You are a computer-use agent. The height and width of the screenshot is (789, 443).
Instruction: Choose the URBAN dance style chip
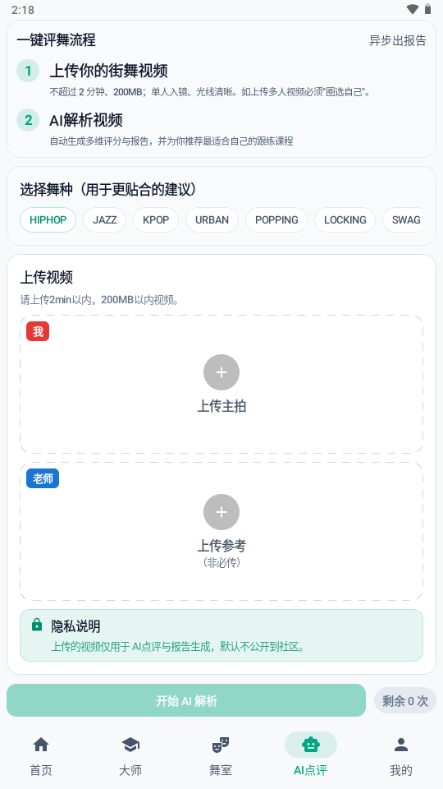(x=212, y=220)
